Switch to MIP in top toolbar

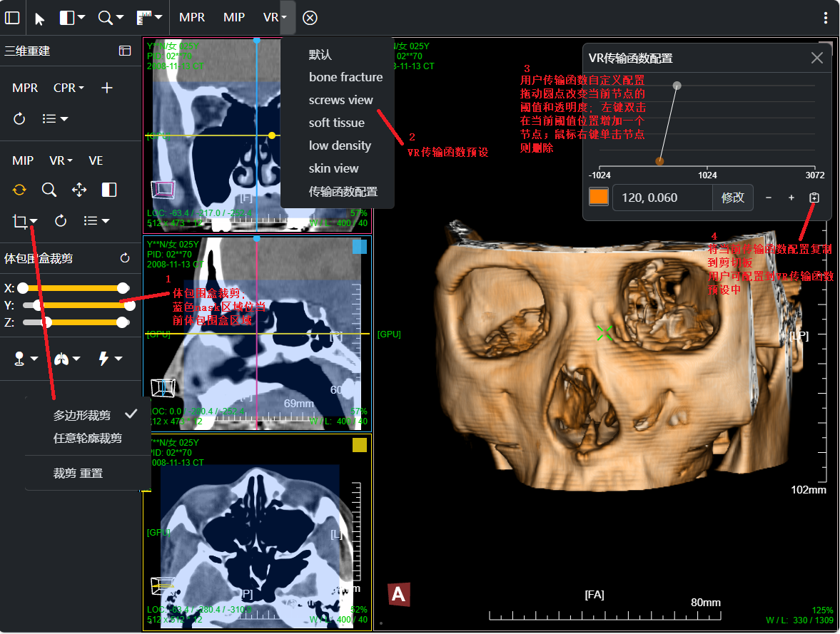(234, 18)
